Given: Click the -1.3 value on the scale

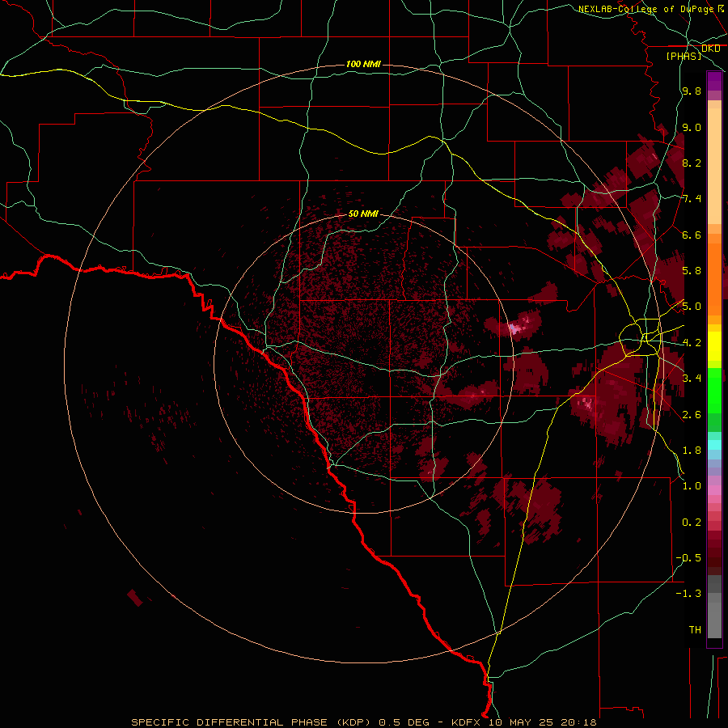Looking at the screenshot, I should 688,594.
